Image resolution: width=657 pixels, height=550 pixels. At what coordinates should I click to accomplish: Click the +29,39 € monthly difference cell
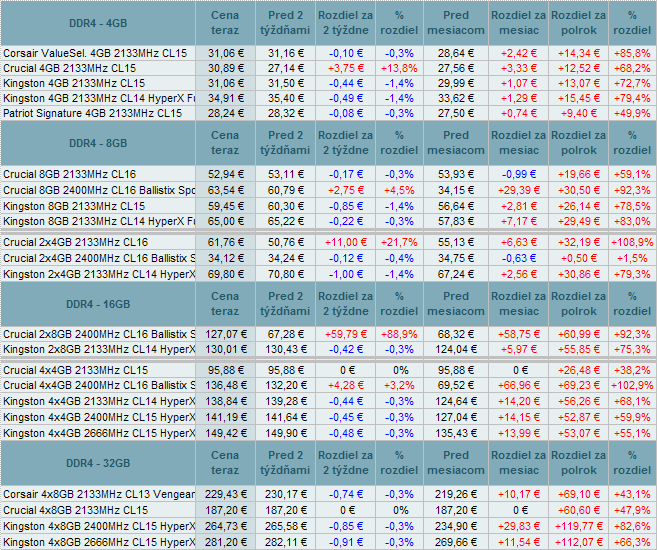click(519, 190)
